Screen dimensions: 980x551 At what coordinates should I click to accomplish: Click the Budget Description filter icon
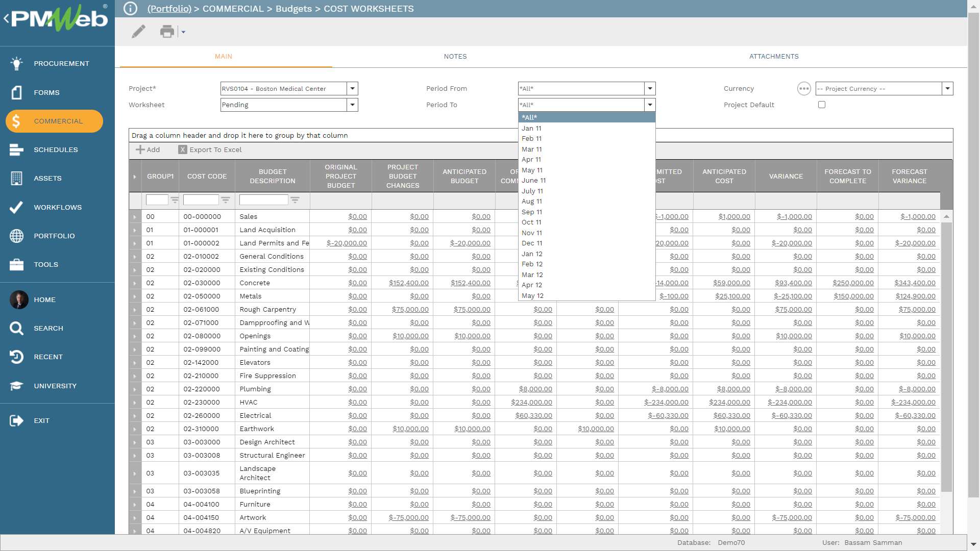[x=295, y=200]
